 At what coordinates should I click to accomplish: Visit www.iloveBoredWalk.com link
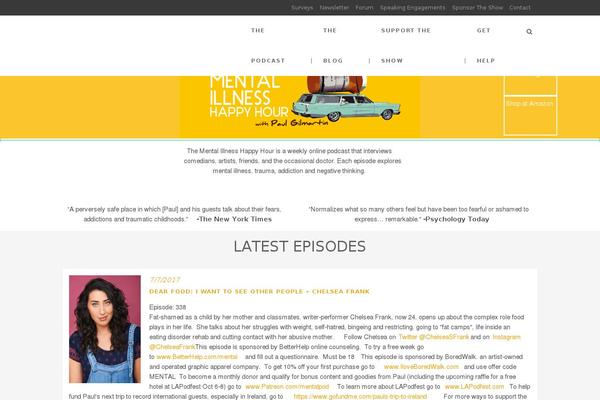pyautogui.click(x=421, y=367)
